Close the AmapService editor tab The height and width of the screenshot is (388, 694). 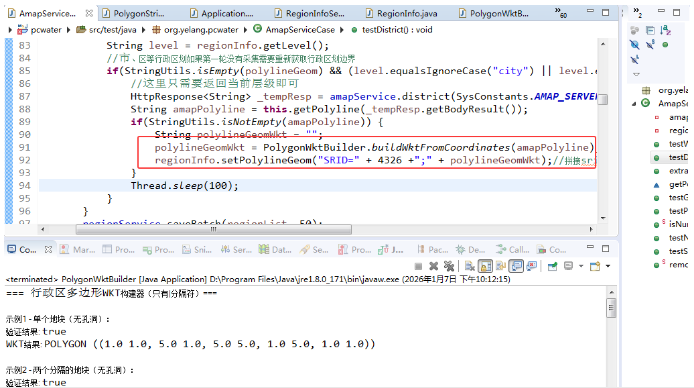pyautogui.click(x=89, y=13)
